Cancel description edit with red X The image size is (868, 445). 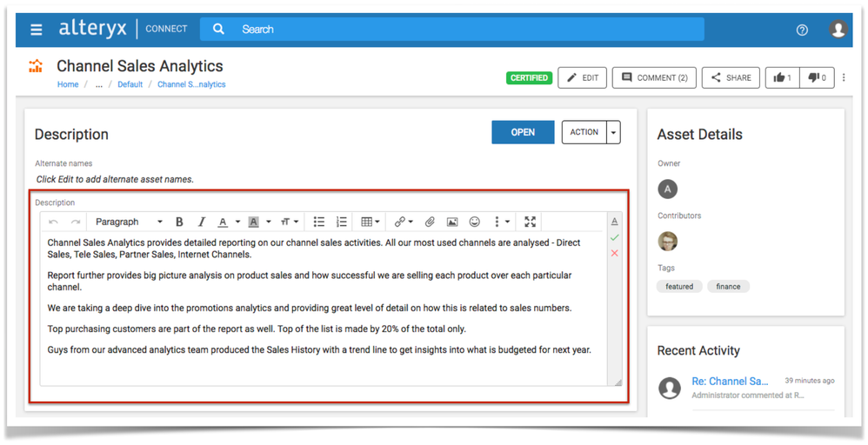[614, 253]
